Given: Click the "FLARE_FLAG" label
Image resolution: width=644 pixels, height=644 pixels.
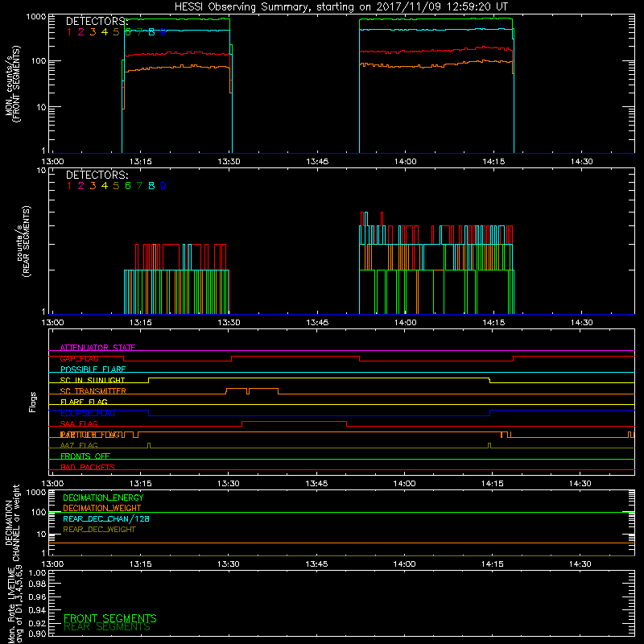Looking at the screenshot, I should click(84, 402).
